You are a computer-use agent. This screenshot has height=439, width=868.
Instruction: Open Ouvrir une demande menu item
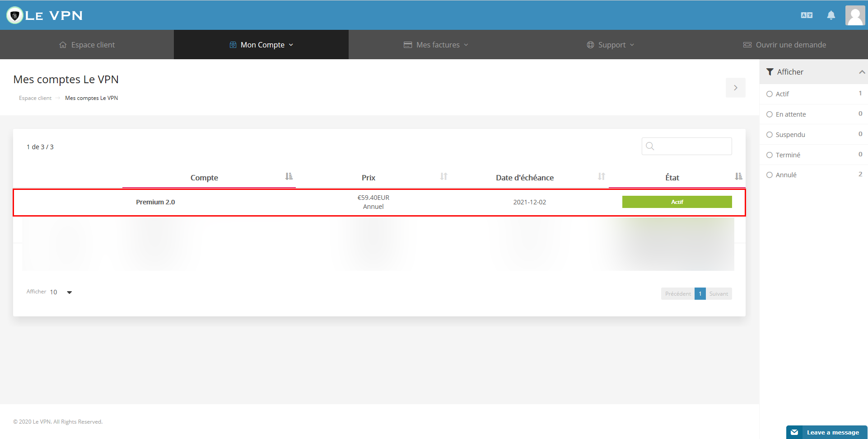(x=784, y=45)
